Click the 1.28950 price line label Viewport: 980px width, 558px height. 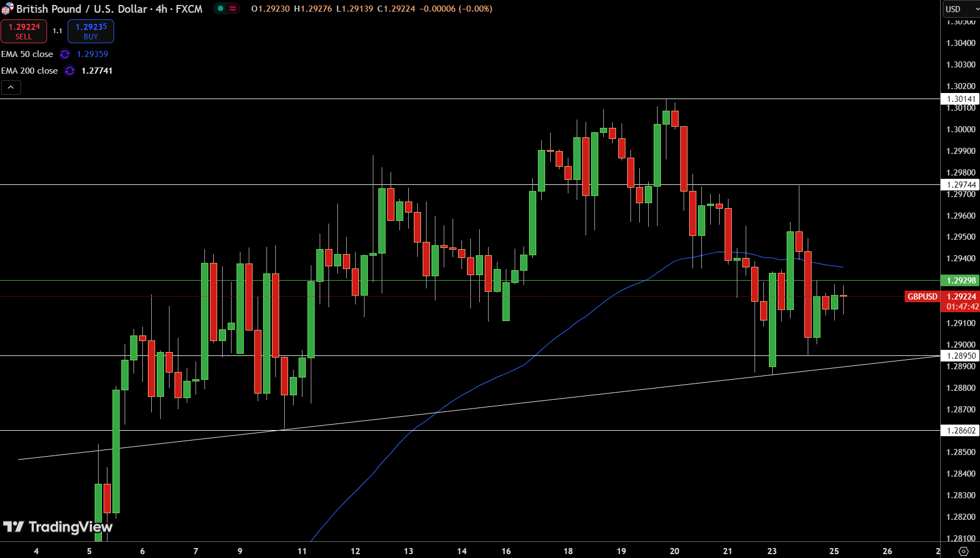pos(960,356)
